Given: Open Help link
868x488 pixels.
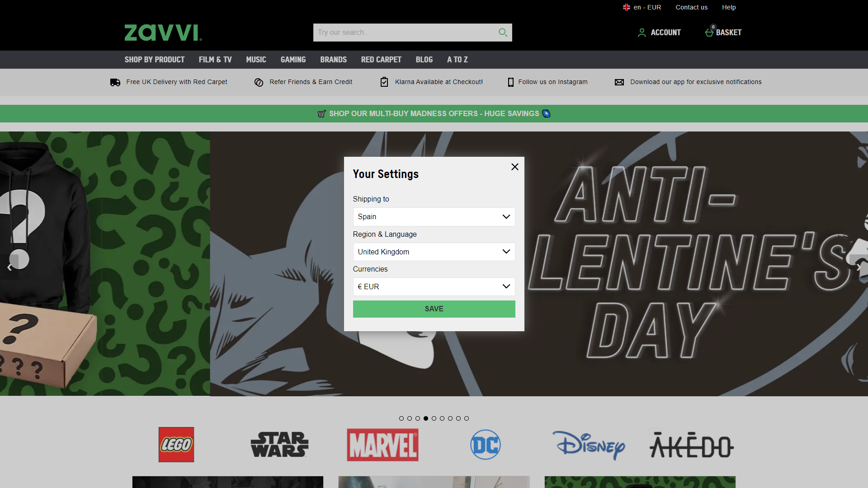Looking at the screenshot, I should coord(729,7).
